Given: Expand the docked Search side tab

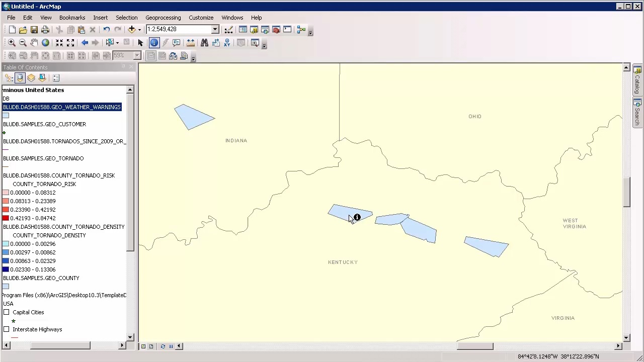Looking at the screenshot, I should pos(637,112).
